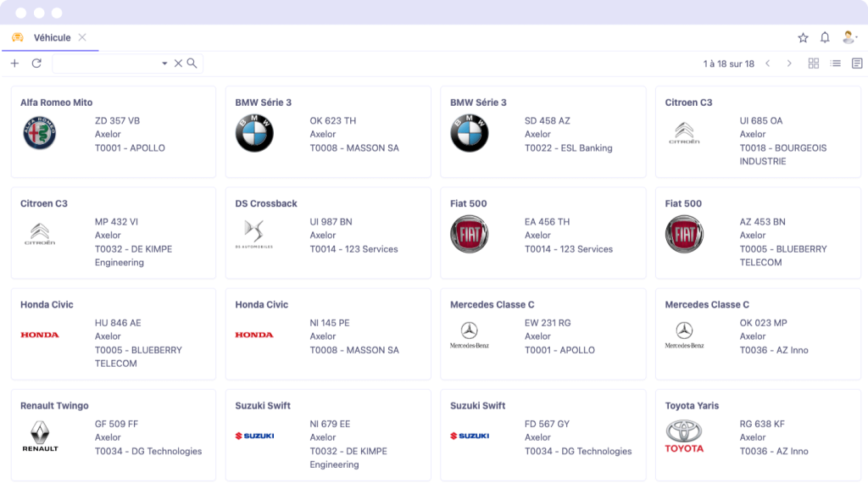Clear the search field with X icon
The width and height of the screenshot is (868, 489).
pos(178,64)
